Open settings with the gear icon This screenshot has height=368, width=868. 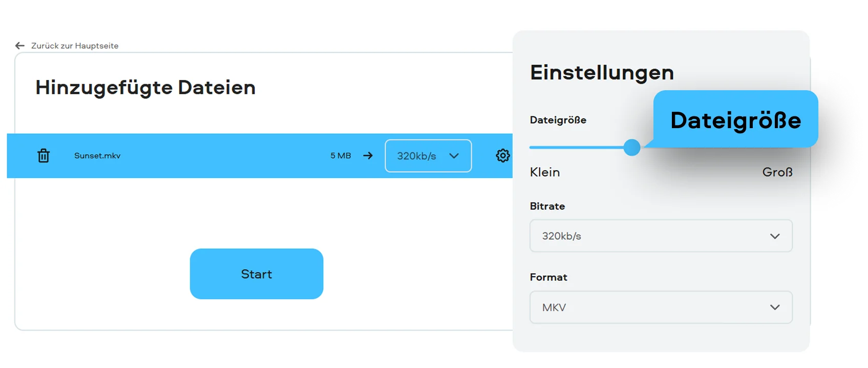502,156
